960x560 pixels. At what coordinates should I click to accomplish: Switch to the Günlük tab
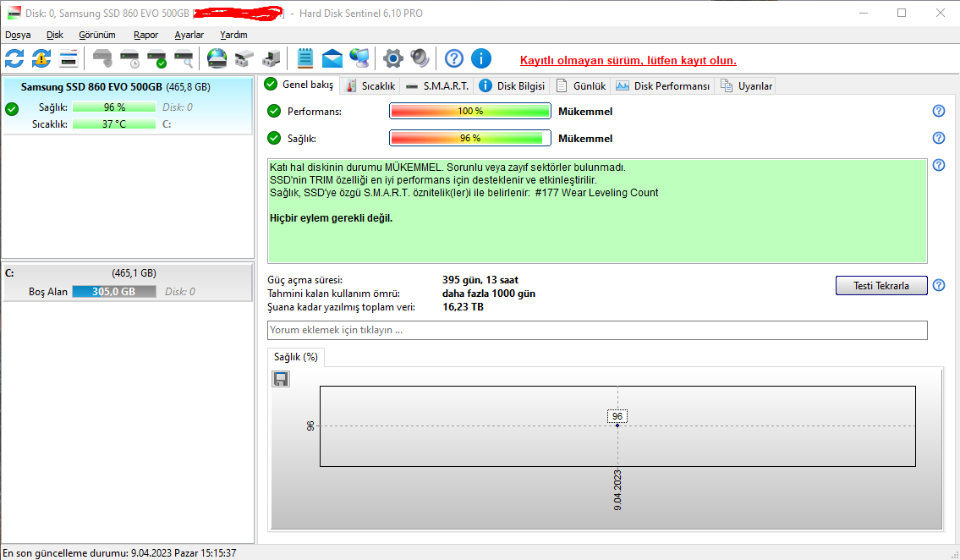tap(581, 86)
